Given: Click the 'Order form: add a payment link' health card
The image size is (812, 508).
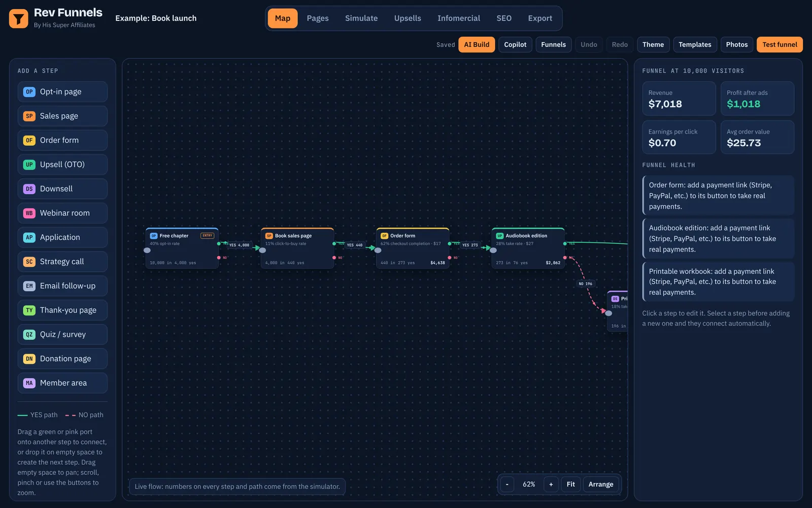Looking at the screenshot, I should pyautogui.click(x=718, y=196).
